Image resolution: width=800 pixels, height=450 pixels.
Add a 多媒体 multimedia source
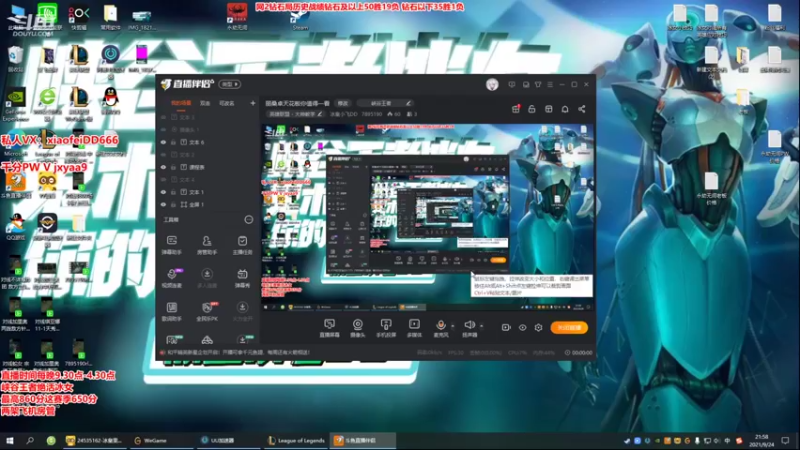414,328
